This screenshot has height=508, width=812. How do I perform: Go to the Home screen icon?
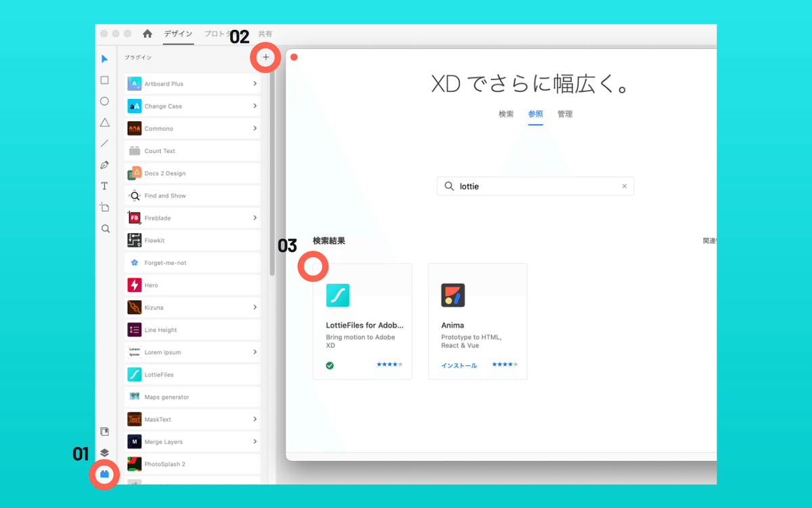[147, 34]
